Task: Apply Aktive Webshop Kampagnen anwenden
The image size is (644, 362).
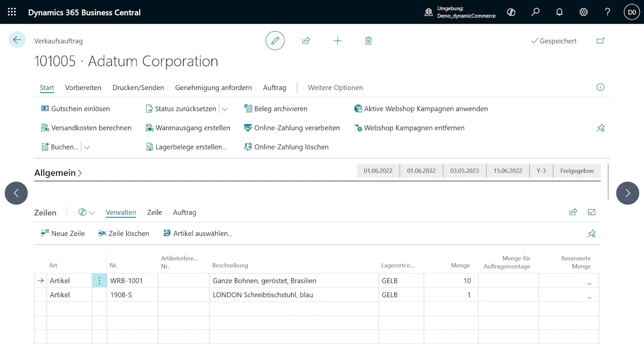Action: coord(421,109)
